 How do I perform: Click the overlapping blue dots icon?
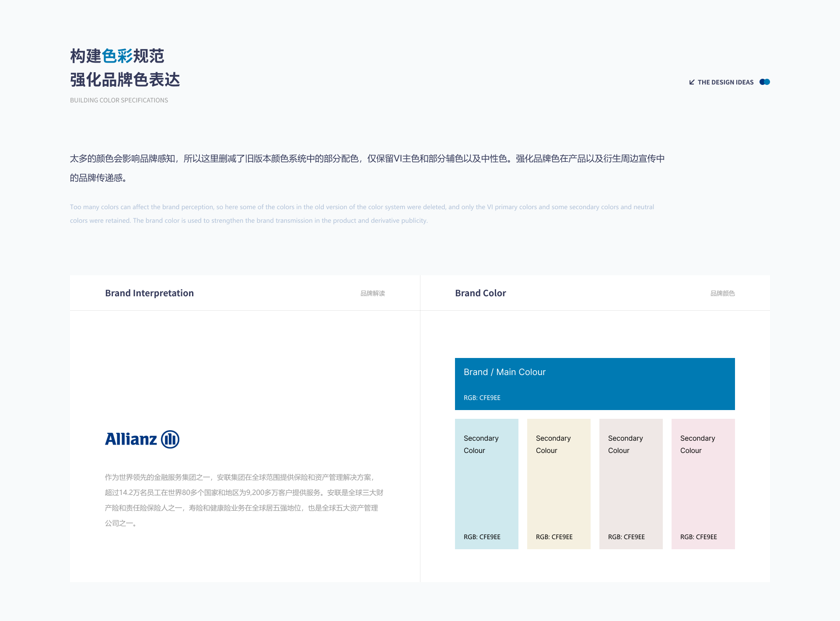[x=764, y=82]
